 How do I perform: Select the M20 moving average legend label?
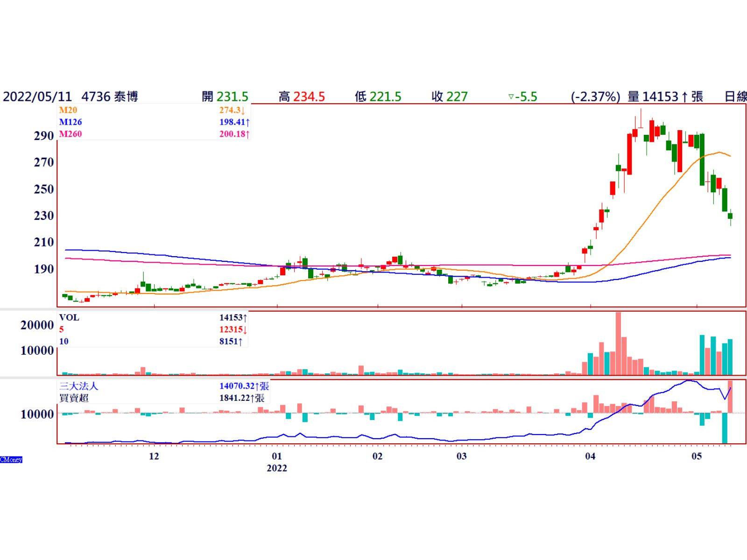point(68,111)
